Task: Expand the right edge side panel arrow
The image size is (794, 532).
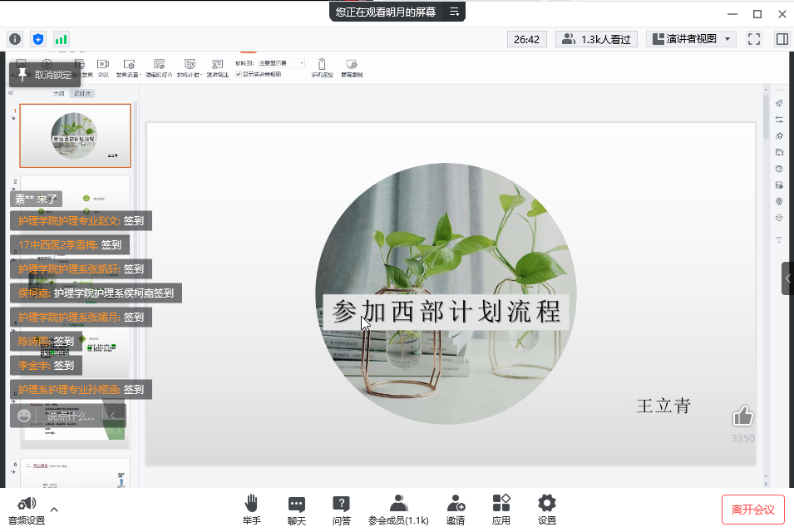Action: click(787, 278)
